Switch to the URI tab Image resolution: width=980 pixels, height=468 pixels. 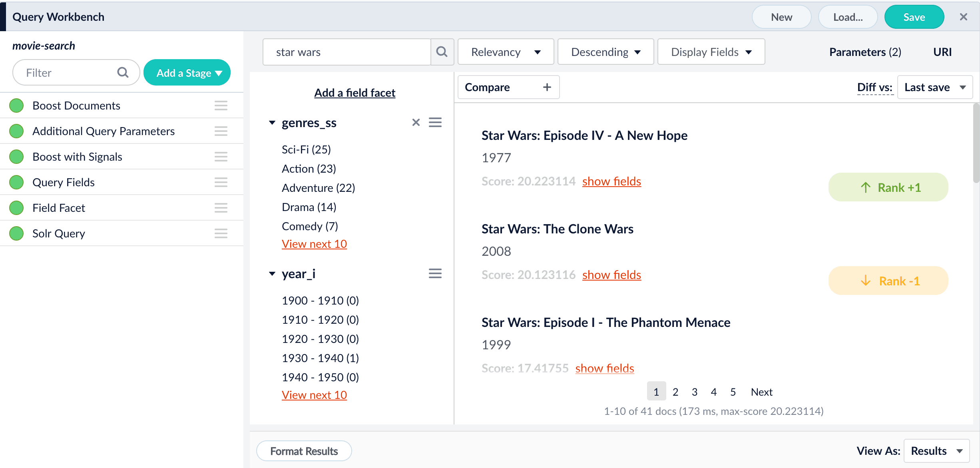942,52
